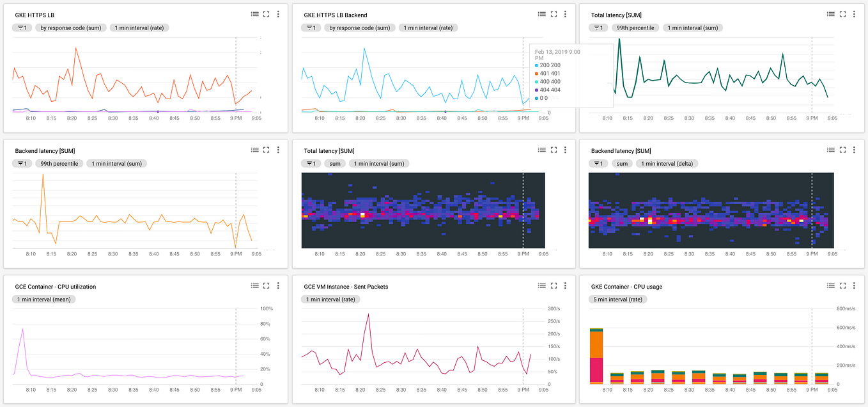This screenshot has width=868, height=407.
Task: Expand GKE HTTPS LB Backend chart to fullscreen
Action: (x=554, y=13)
